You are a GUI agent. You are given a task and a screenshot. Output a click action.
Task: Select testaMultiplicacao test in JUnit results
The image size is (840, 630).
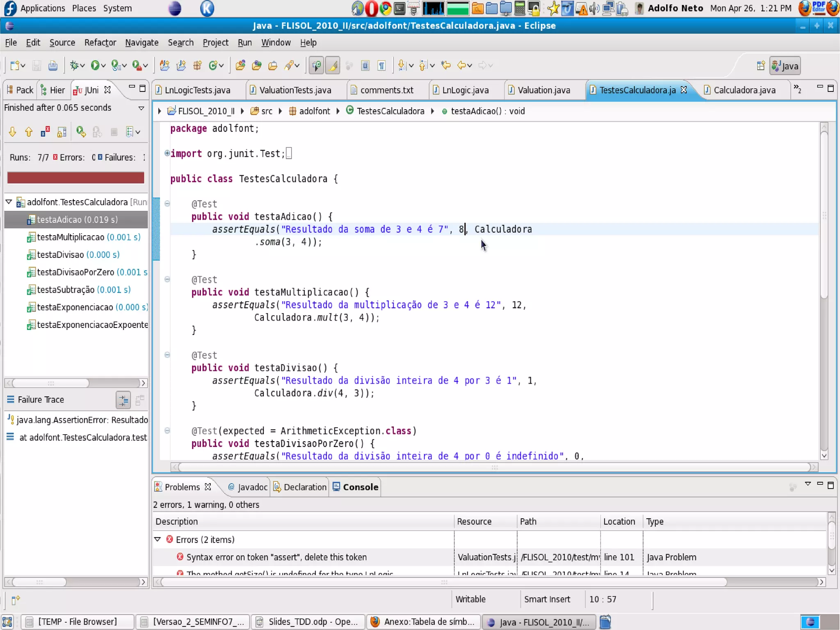[71, 237]
